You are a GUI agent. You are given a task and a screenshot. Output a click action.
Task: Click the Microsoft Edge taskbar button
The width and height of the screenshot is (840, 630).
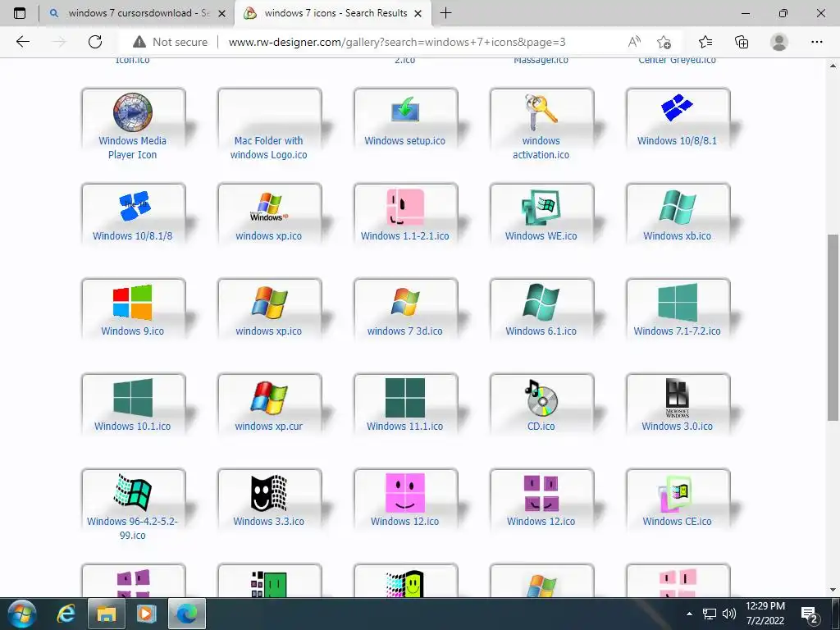pyautogui.click(x=187, y=614)
